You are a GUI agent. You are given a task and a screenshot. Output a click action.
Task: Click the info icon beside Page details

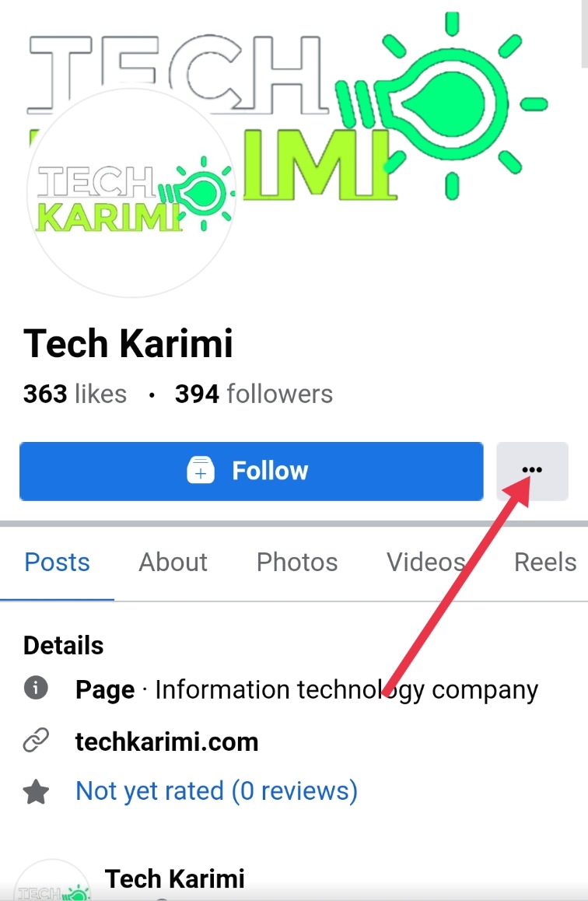[x=36, y=687]
